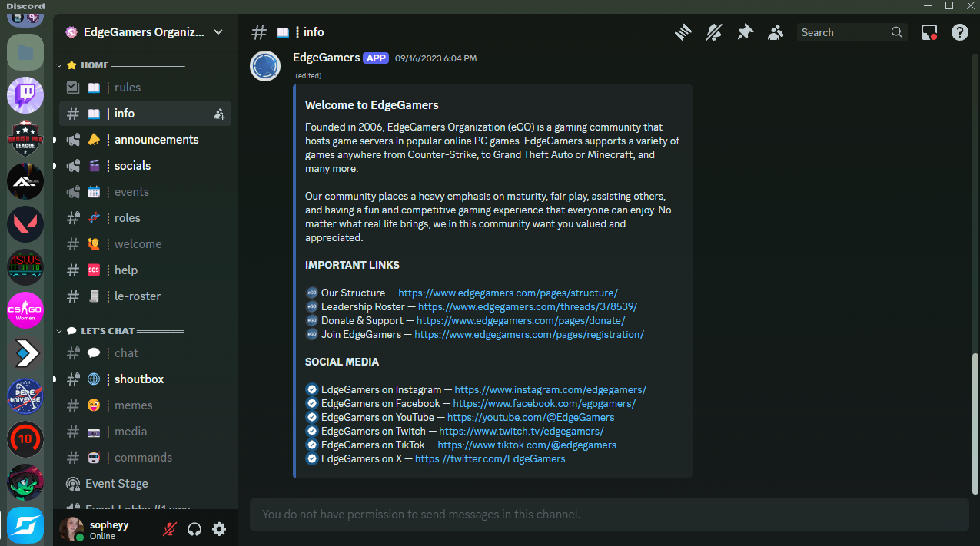
Task: Open the Donate & Support link
Action: [x=521, y=321]
